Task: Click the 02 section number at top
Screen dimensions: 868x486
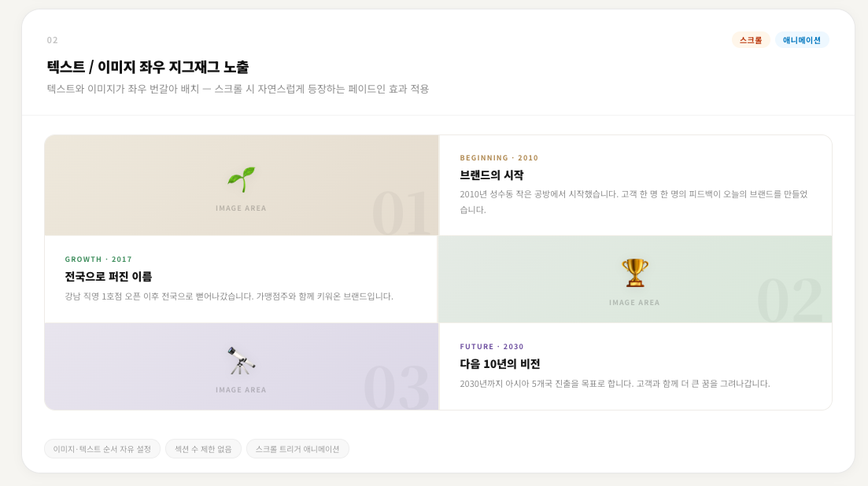Action: click(x=52, y=40)
